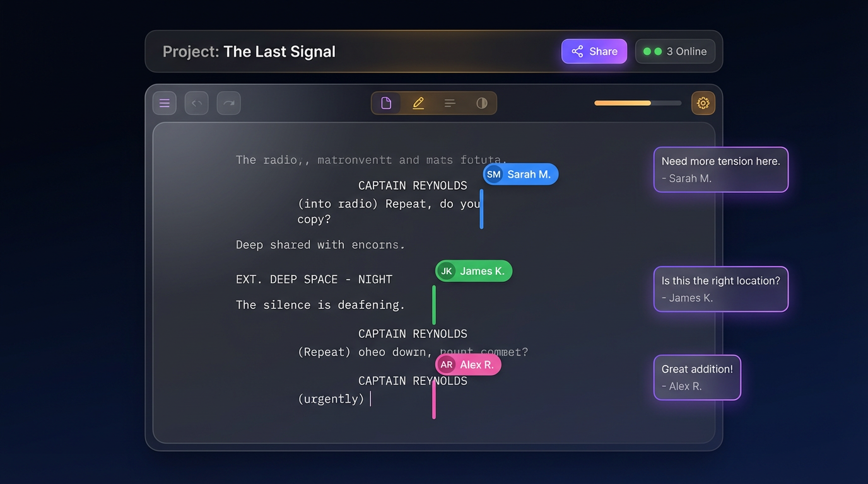Click the Share button
Viewport: 868px width, 484px height.
coord(594,51)
